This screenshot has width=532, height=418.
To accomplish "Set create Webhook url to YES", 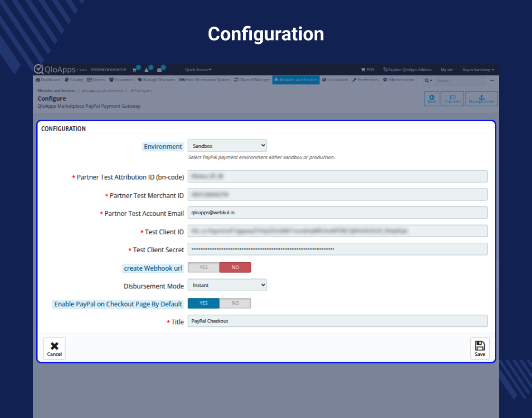I will [204, 267].
